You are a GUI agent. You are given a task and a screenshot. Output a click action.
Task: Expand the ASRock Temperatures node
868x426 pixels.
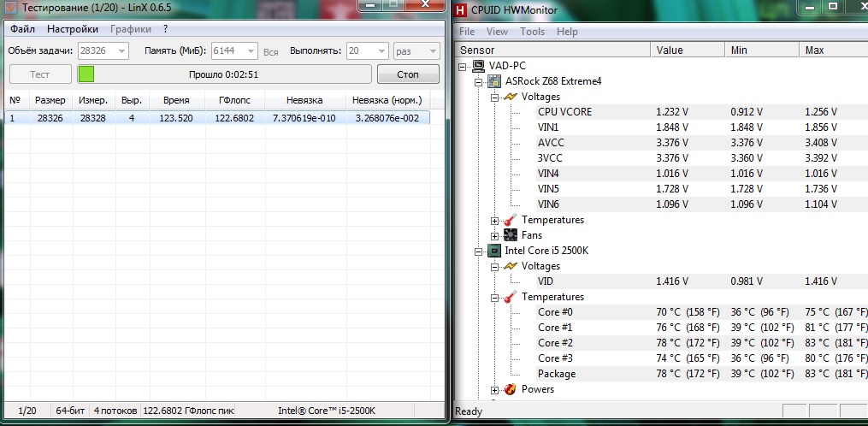tap(495, 221)
